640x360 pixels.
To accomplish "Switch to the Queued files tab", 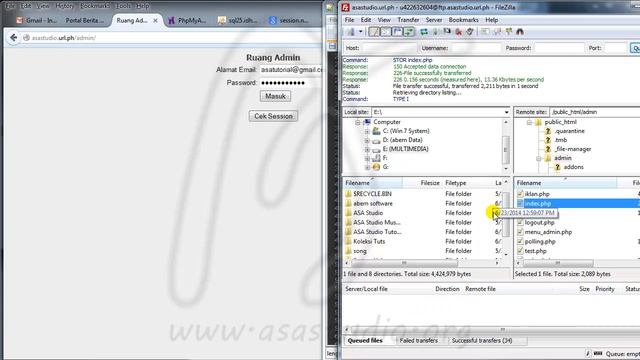I will [365, 340].
